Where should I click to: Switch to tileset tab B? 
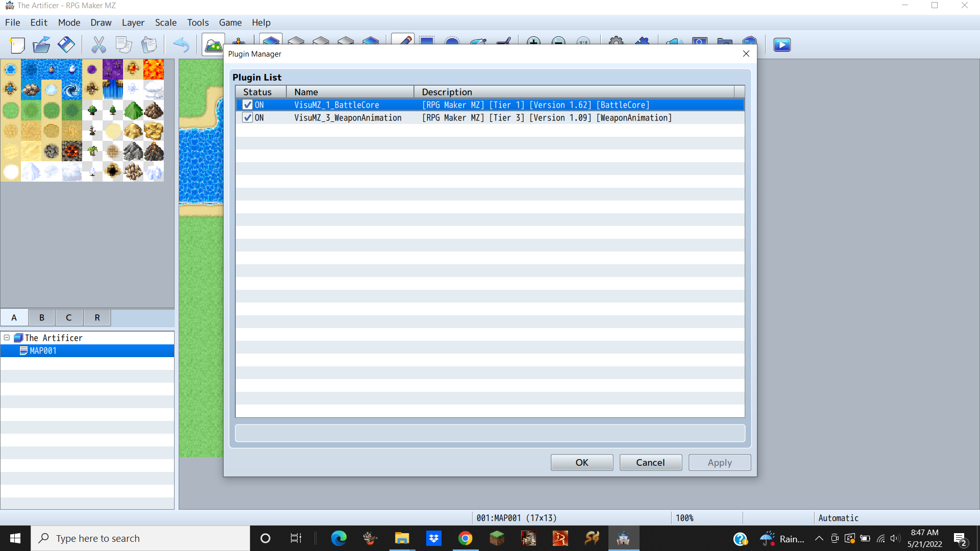pyautogui.click(x=42, y=317)
